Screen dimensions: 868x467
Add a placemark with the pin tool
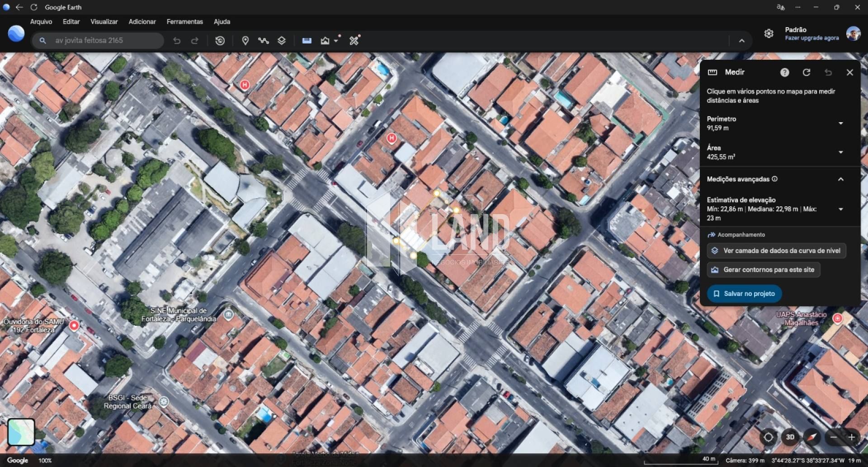(245, 41)
